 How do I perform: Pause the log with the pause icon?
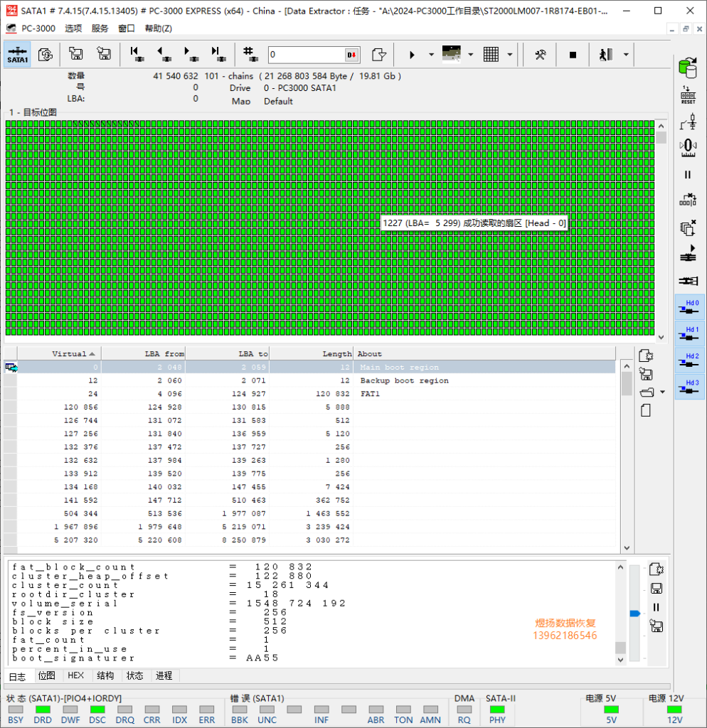tap(656, 607)
